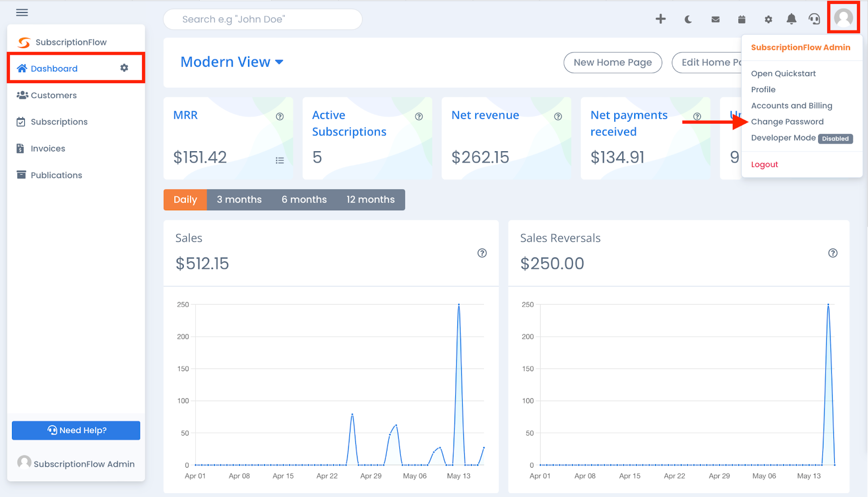Click Sales Reversals total $250.00
The image size is (868, 497).
(552, 263)
